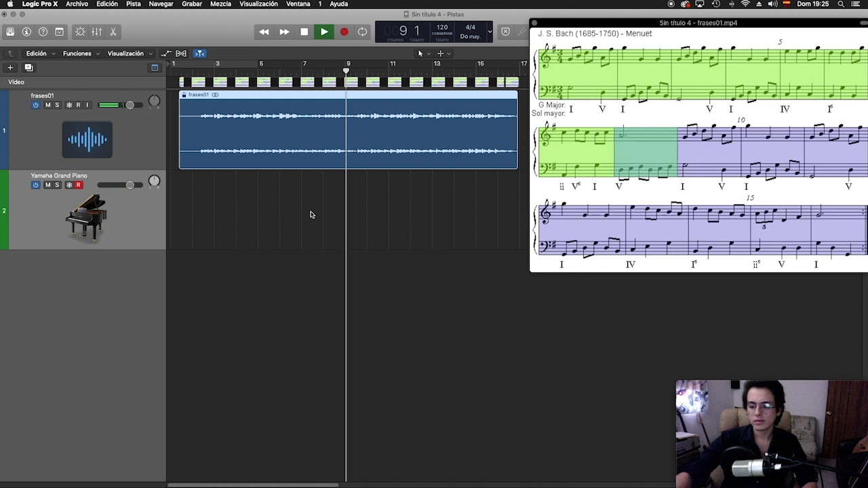Click global tracks blue button
The image size is (868, 488).
click(155, 68)
